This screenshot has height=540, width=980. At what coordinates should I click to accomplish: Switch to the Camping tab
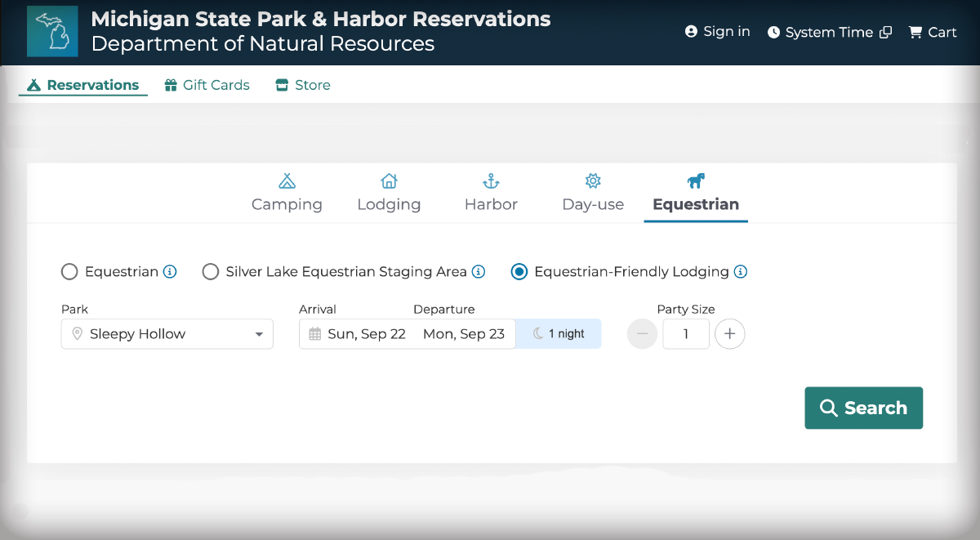(287, 194)
